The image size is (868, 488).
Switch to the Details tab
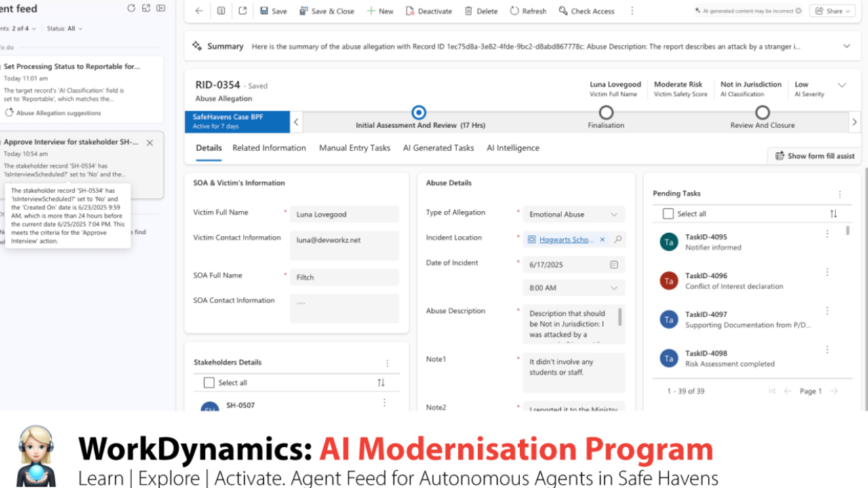coord(209,148)
